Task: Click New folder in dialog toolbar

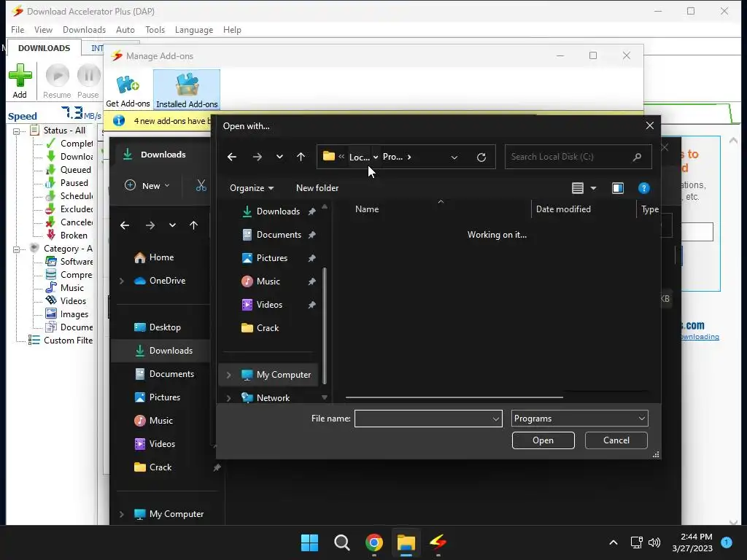Action: (x=317, y=188)
